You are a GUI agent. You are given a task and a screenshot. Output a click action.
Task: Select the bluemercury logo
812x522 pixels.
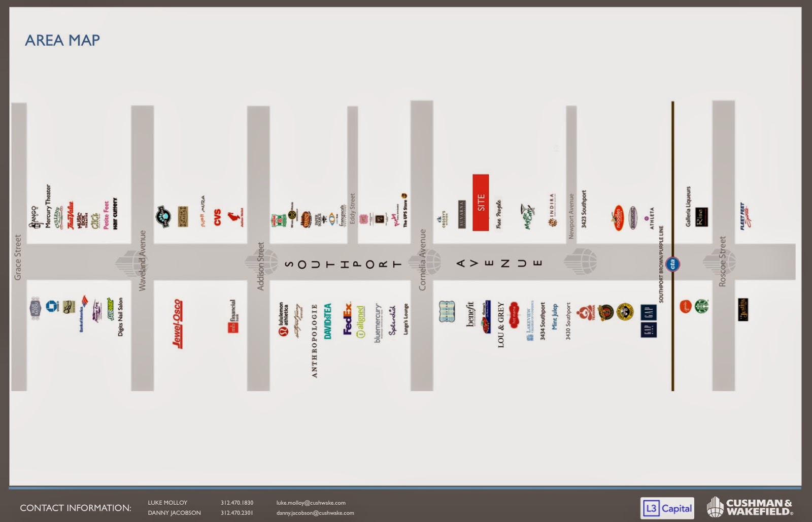coord(378,323)
